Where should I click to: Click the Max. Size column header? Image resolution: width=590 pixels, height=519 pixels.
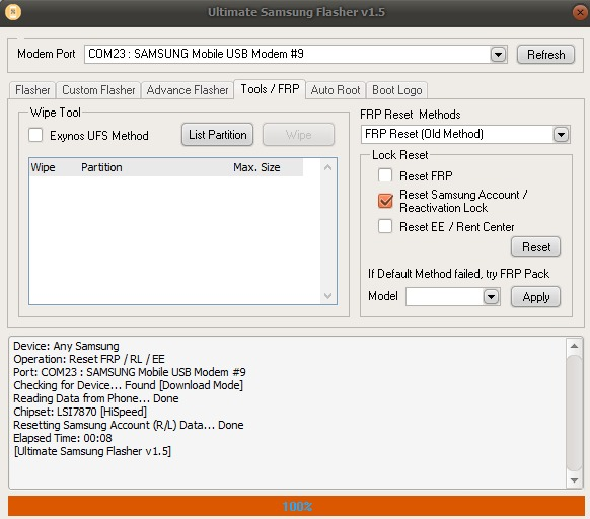tap(257, 167)
